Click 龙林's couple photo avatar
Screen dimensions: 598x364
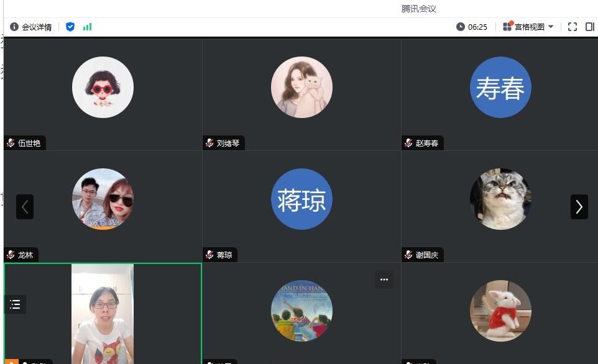click(x=103, y=199)
